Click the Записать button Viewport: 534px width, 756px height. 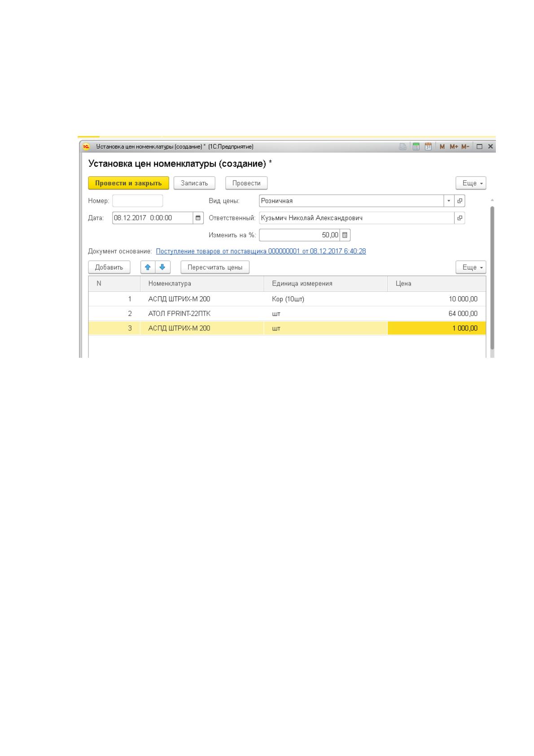pyautogui.click(x=194, y=183)
